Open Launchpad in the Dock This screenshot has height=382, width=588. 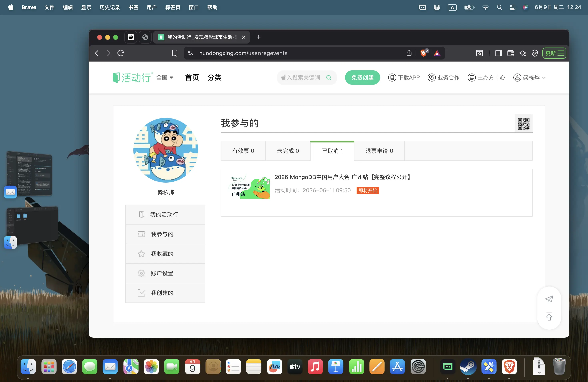pyautogui.click(x=49, y=366)
